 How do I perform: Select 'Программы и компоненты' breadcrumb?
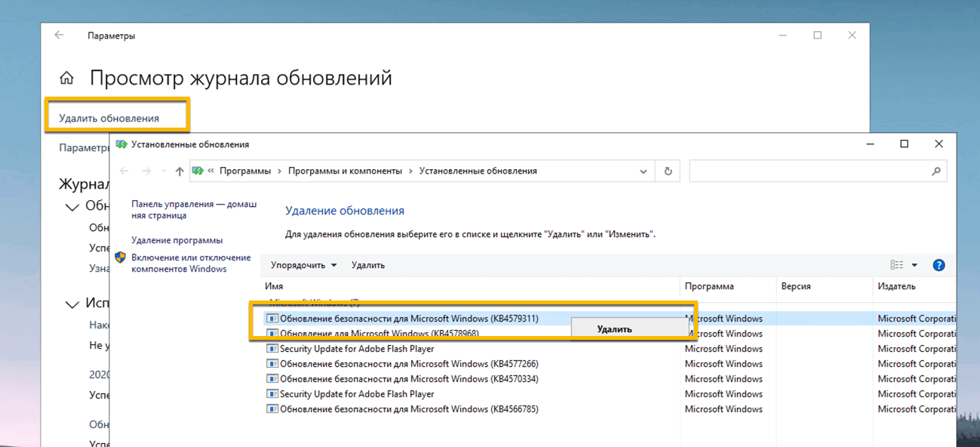click(345, 171)
